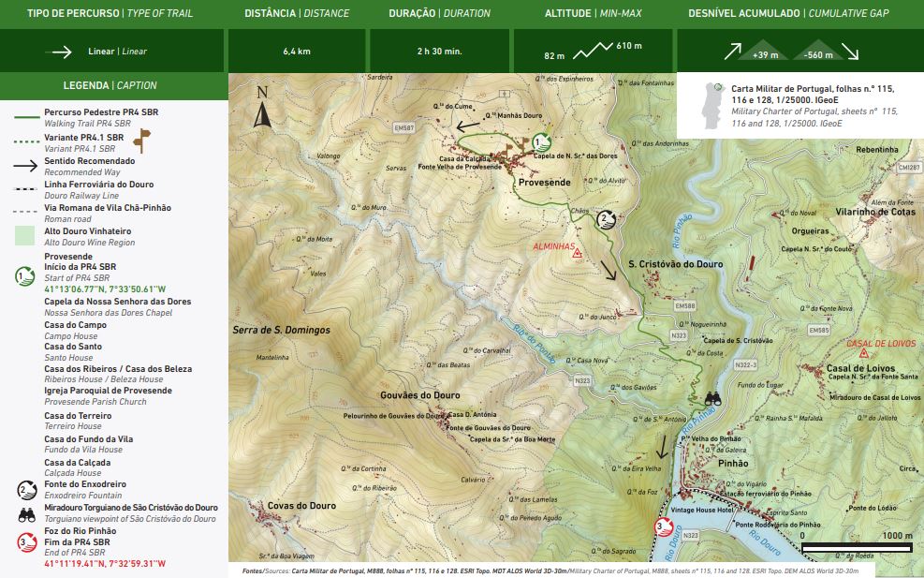Viewport: 924px width, 578px height.
Task: Click the Provesende village label on map
Action: [544, 183]
